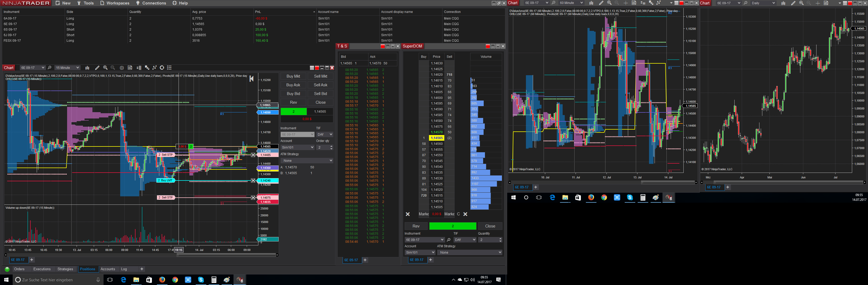The width and height of the screenshot is (868, 285).
Task: Open Account dropdown in SuperDOM
Action: (420, 252)
